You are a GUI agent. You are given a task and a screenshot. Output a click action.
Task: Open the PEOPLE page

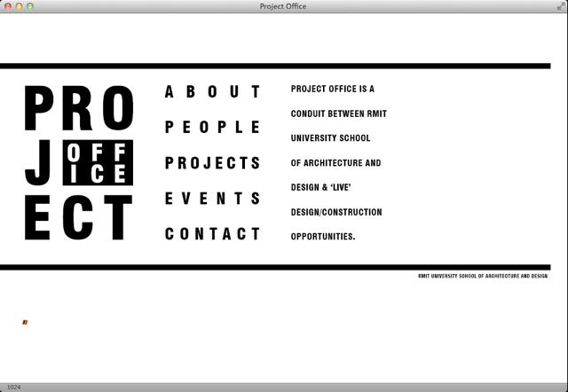[213, 127]
